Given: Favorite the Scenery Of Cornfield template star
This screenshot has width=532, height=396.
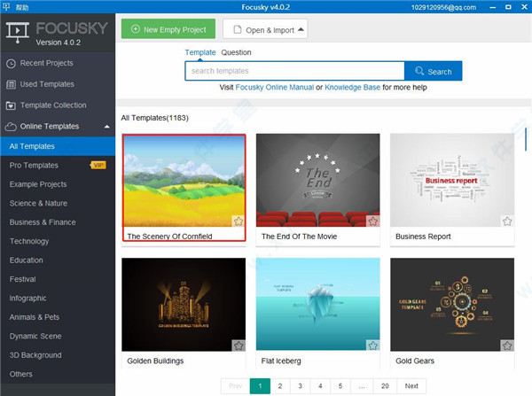Looking at the screenshot, I should (x=239, y=221).
